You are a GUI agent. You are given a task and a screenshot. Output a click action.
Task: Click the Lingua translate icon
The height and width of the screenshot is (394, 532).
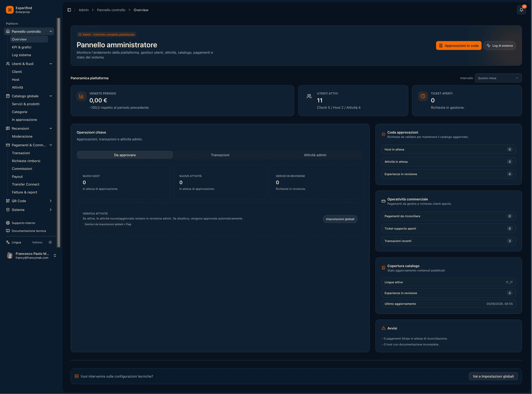point(8,242)
